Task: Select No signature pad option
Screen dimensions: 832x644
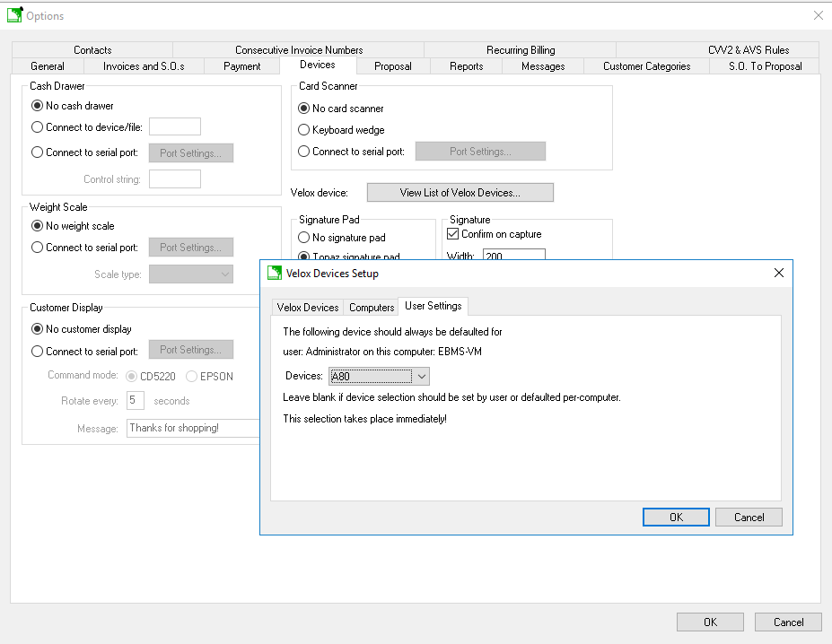Action: pos(304,238)
